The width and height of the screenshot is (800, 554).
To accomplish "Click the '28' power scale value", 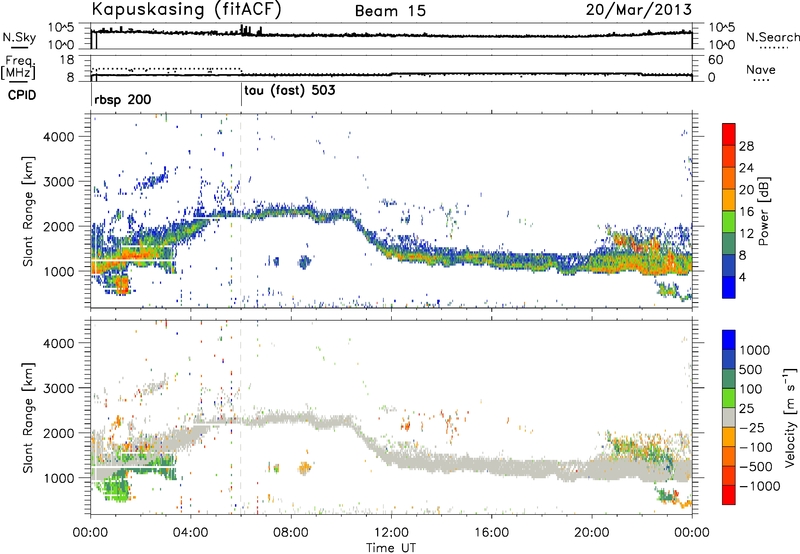I will (x=746, y=146).
